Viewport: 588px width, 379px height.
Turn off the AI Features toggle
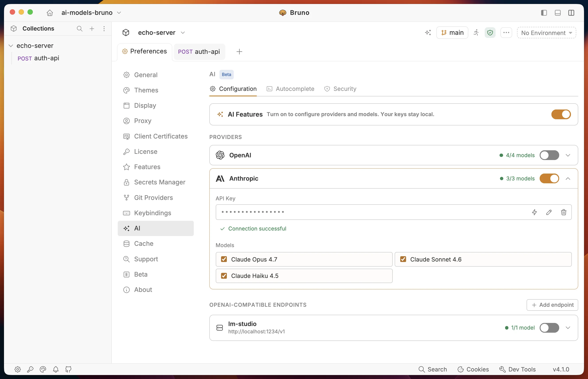pyautogui.click(x=561, y=114)
